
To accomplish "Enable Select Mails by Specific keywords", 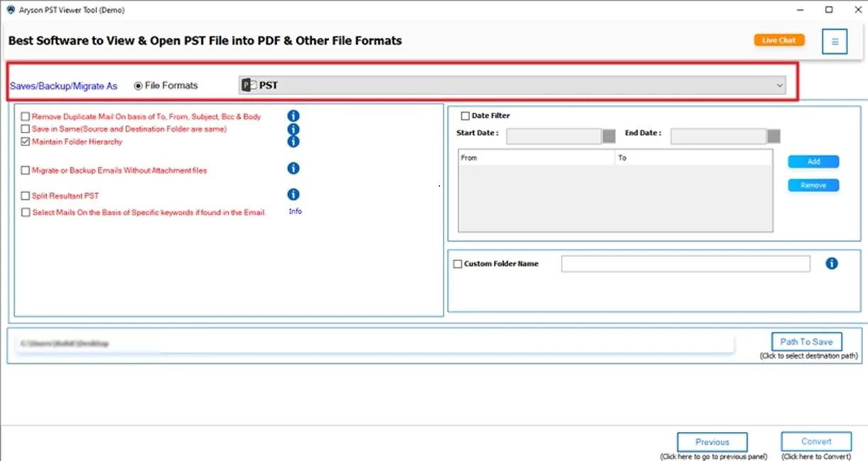I will [26, 213].
